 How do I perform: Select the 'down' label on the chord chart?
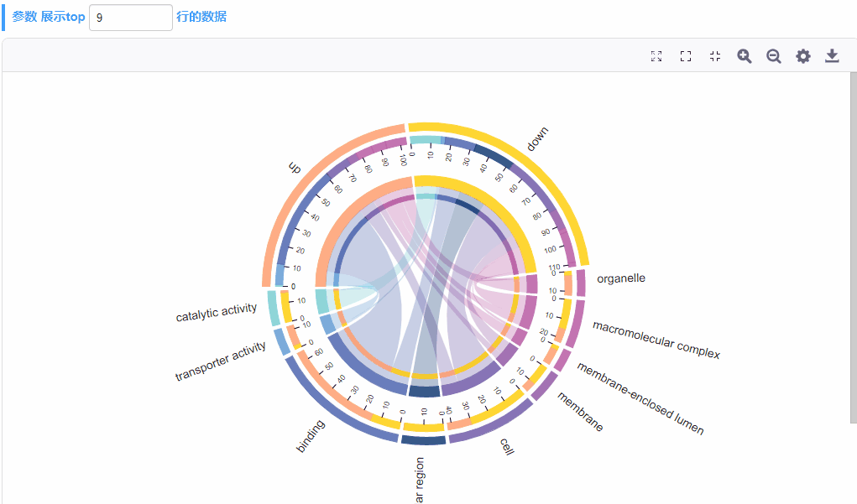click(536, 138)
